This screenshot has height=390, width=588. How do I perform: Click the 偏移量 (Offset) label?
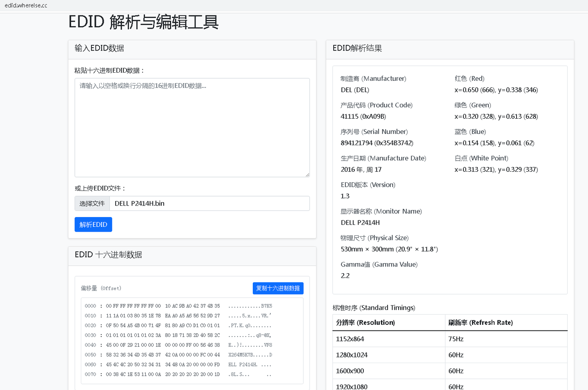pyautogui.click(x=101, y=288)
